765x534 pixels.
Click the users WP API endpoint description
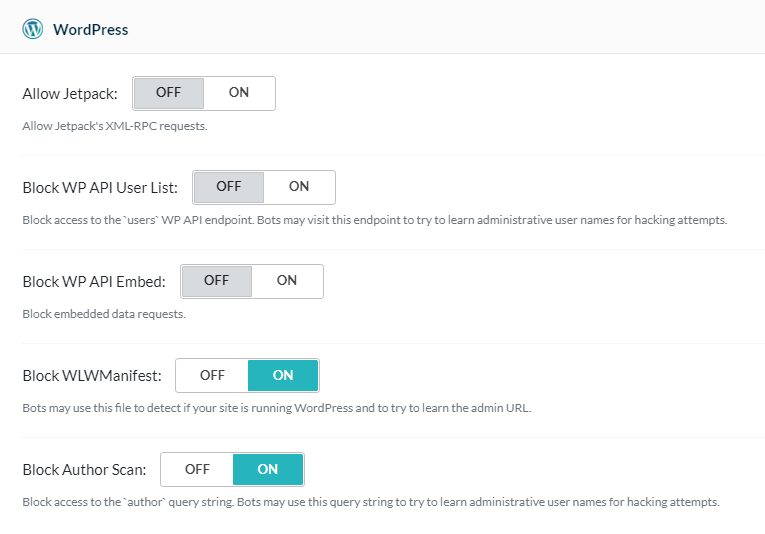(x=375, y=220)
